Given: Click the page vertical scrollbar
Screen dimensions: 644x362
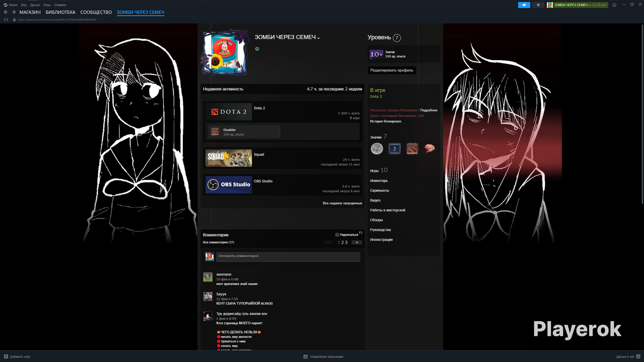Looking at the screenshot, I should [x=642, y=114].
